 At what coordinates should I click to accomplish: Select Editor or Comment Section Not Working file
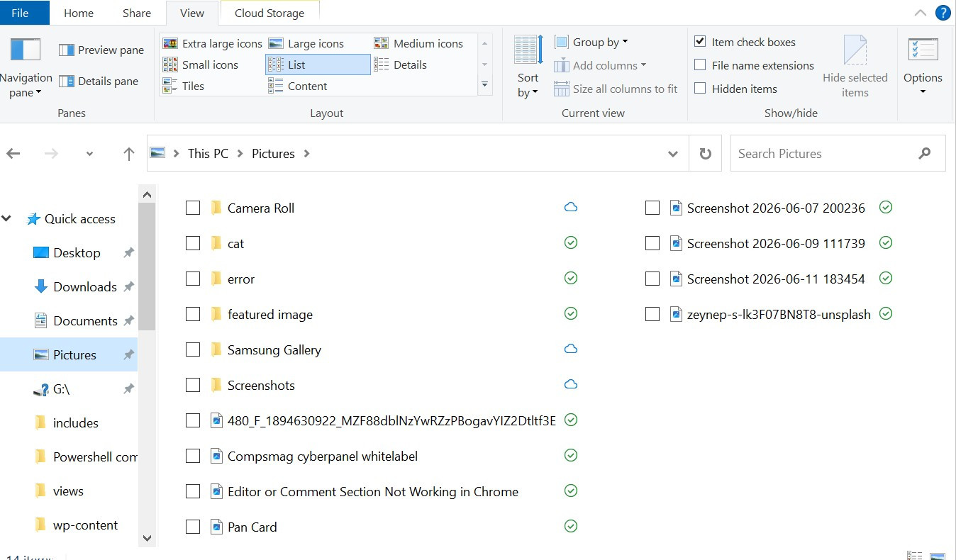(373, 491)
